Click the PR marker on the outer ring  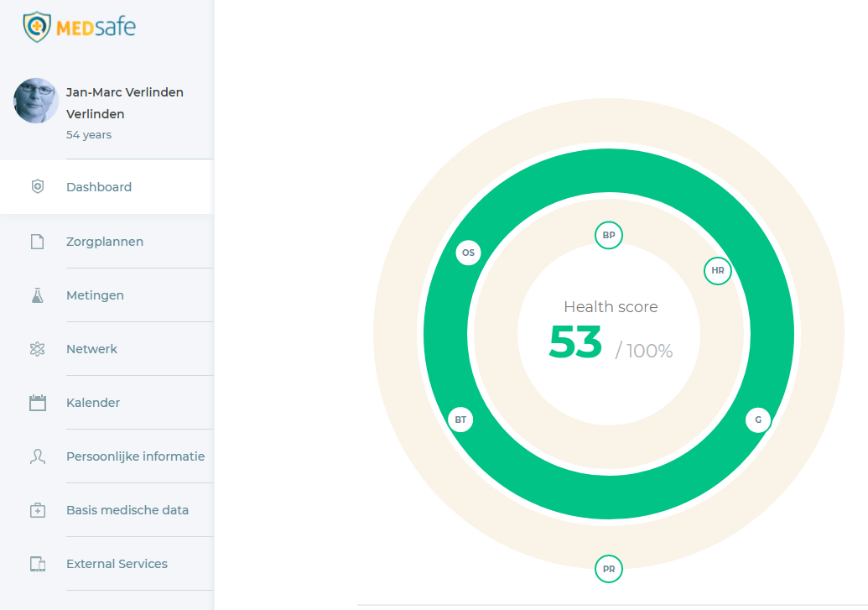609,569
